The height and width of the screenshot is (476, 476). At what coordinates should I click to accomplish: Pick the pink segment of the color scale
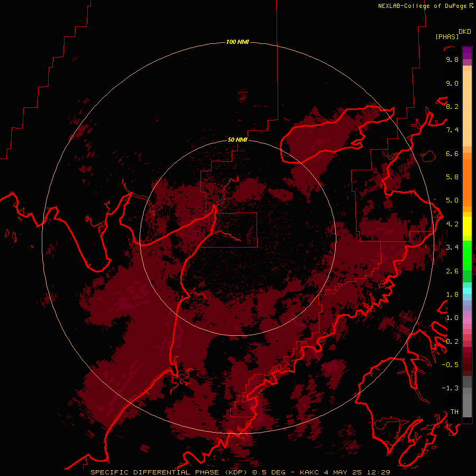click(x=467, y=321)
